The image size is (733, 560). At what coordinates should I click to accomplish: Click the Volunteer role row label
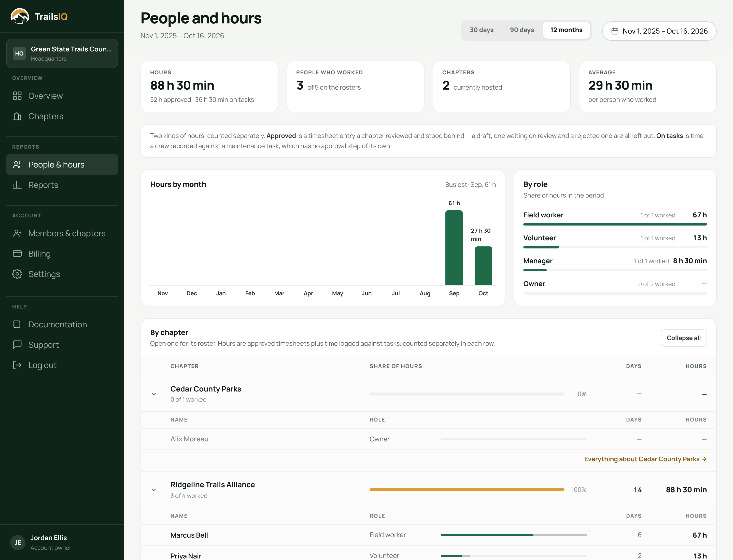(540, 238)
